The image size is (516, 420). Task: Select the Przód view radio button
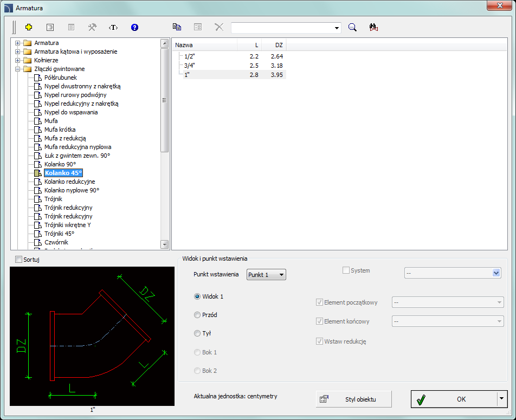point(197,315)
